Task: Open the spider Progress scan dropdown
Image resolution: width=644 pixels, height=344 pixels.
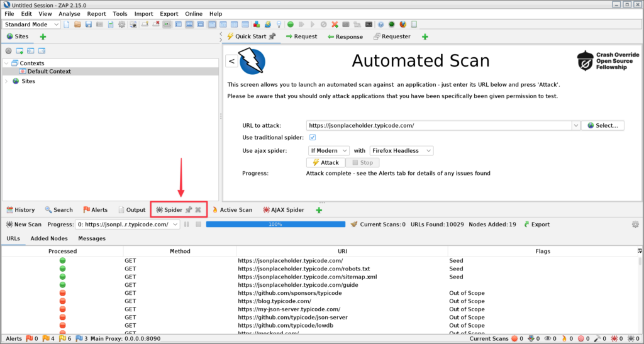Action: pyautogui.click(x=127, y=224)
